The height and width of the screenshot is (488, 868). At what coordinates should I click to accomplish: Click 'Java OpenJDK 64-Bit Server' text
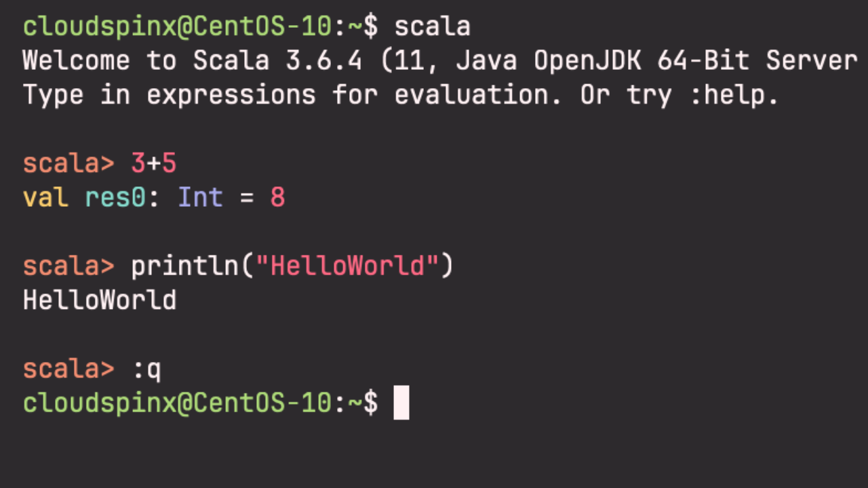(656, 60)
